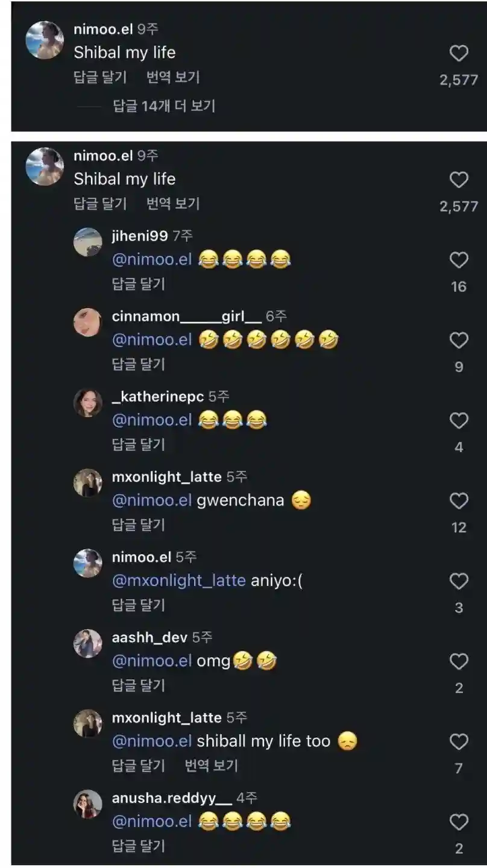Heart anusha.reddyy__'s reply
487x868 pixels.
click(x=459, y=822)
